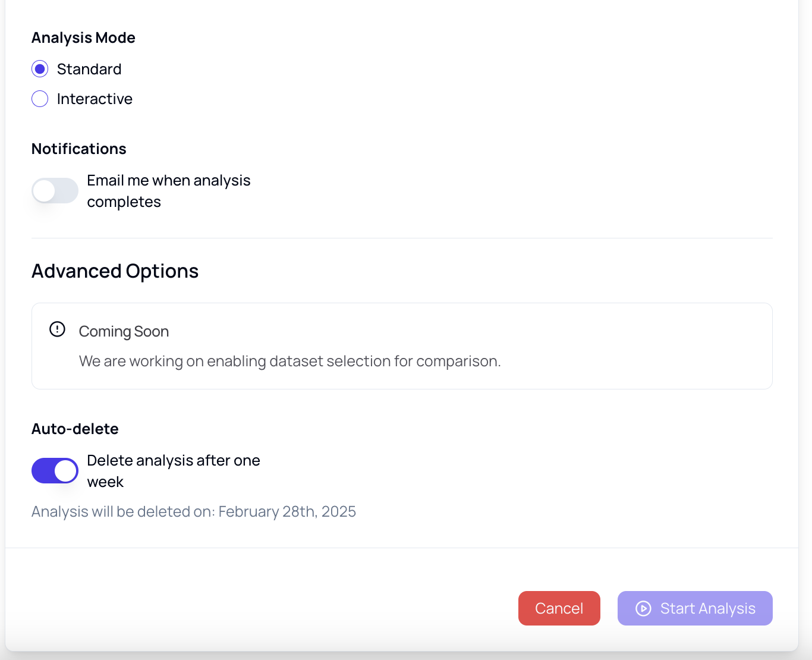
Task: Click the play icon in Start Analysis
Action: [643, 608]
